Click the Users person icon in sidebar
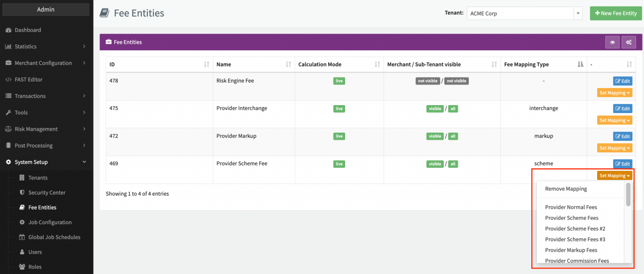 pos(22,252)
